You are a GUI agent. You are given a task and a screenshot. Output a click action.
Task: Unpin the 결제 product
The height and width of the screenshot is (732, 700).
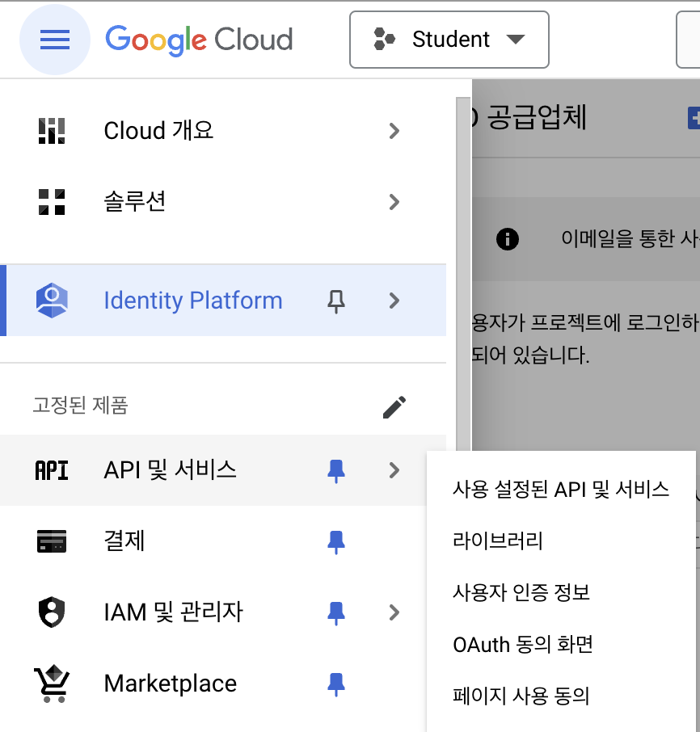point(335,542)
